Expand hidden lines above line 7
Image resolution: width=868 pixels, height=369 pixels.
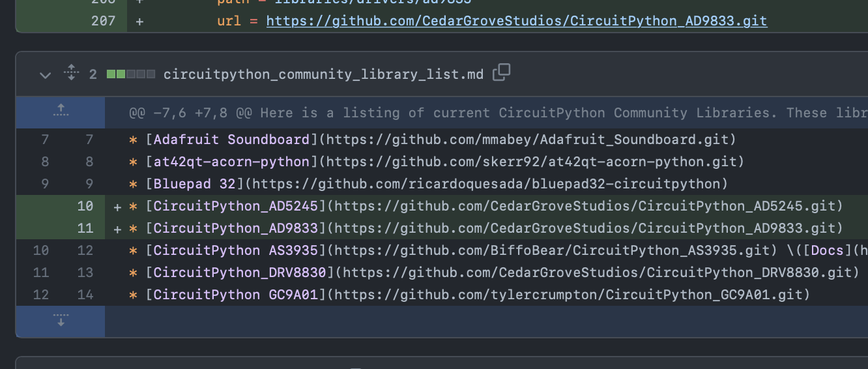61,112
